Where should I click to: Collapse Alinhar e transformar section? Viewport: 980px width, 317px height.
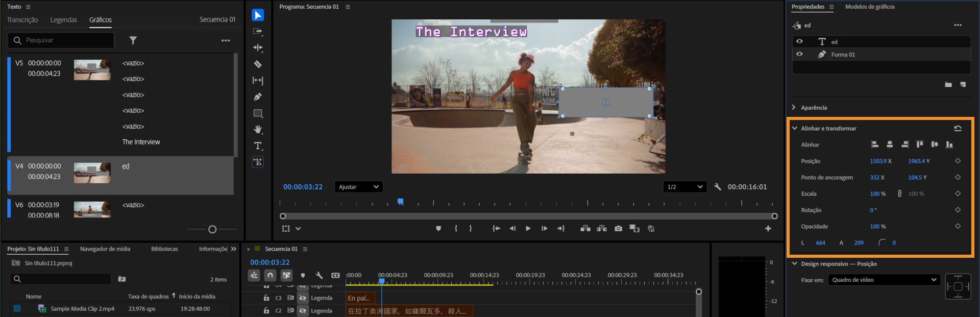794,128
